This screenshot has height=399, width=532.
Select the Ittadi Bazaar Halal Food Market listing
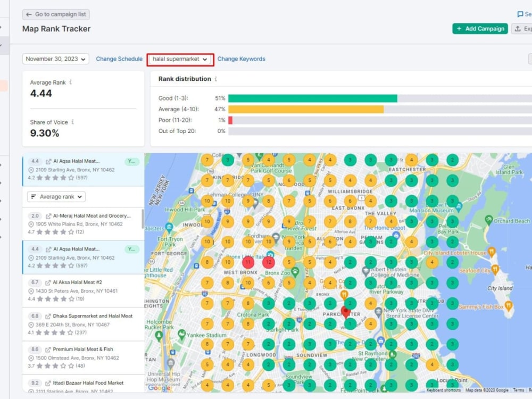click(83, 384)
